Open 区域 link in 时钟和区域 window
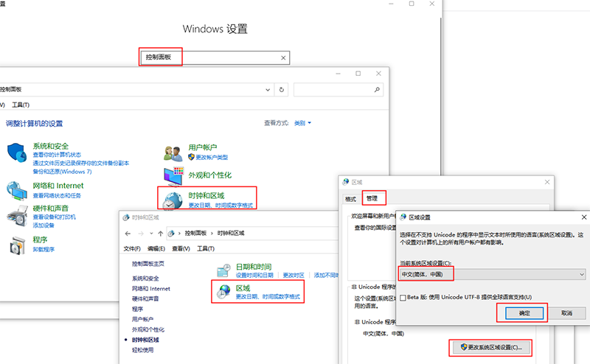The image size is (590, 364). pyautogui.click(x=243, y=288)
